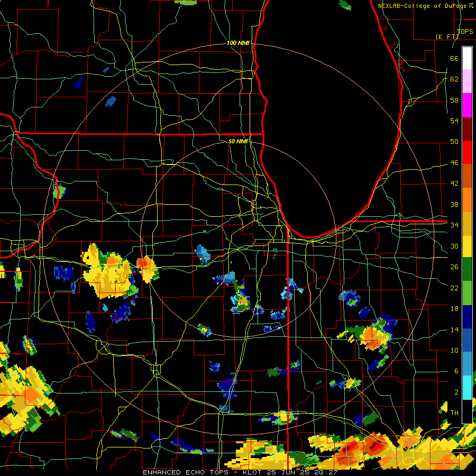Click the bright red legend band

click(467, 152)
